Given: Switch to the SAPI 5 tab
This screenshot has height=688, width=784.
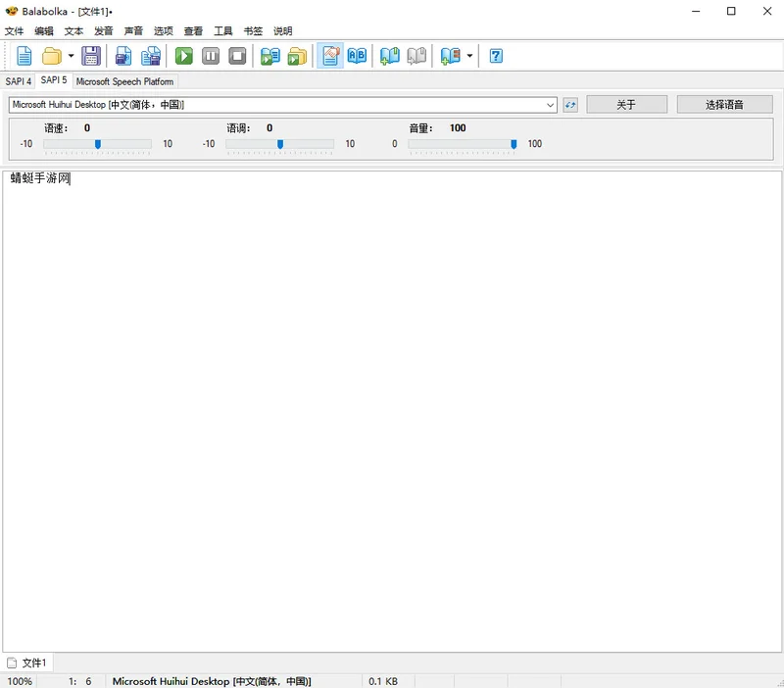Looking at the screenshot, I should (x=54, y=80).
